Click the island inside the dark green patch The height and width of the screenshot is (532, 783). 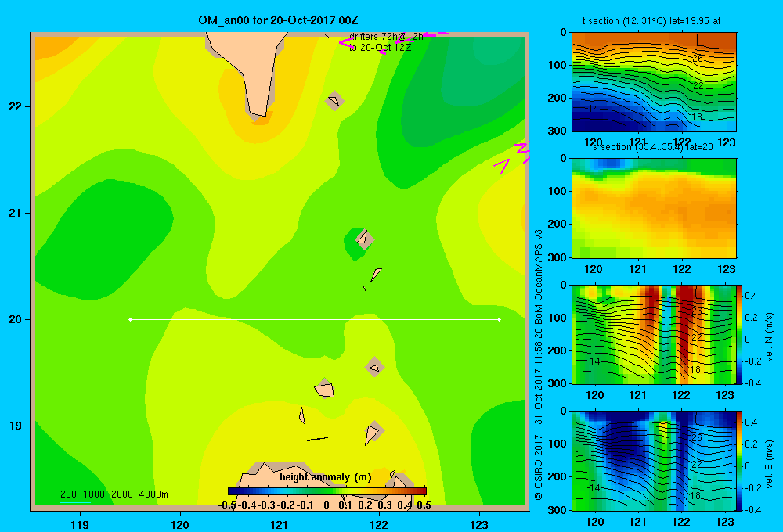coord(363,238)
